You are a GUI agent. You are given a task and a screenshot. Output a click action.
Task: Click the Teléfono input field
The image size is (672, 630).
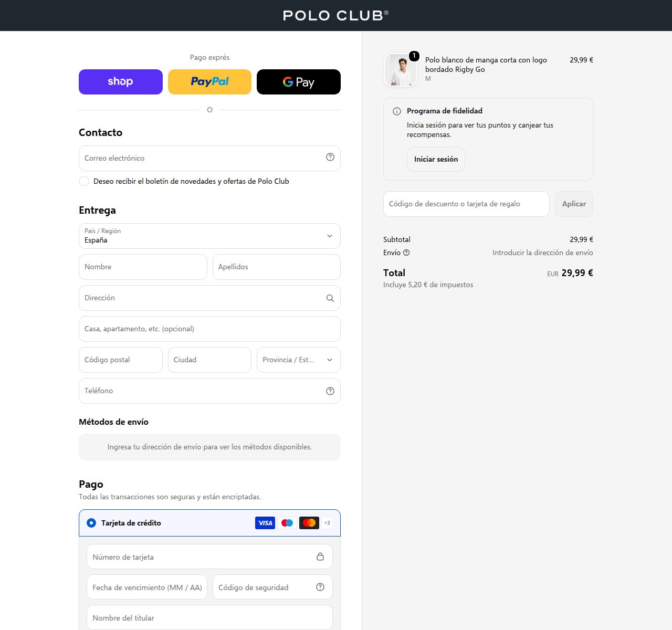[209, 391]
